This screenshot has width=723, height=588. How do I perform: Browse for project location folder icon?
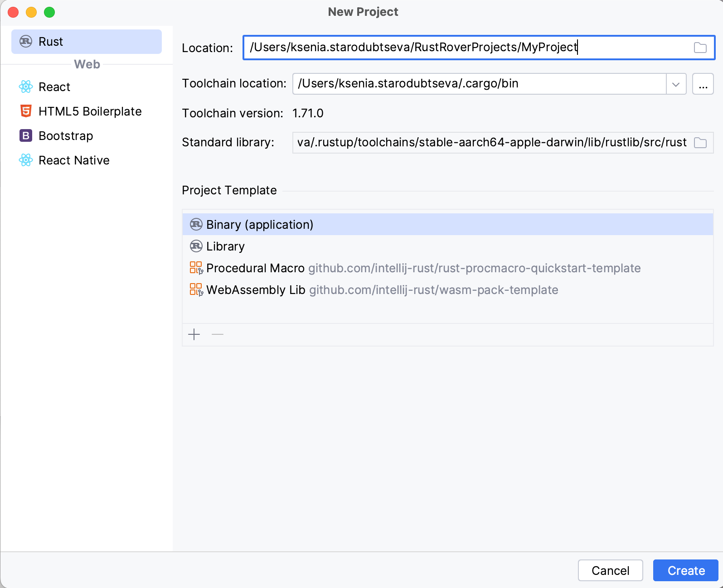pyautogui.click(x=700, y=48)
